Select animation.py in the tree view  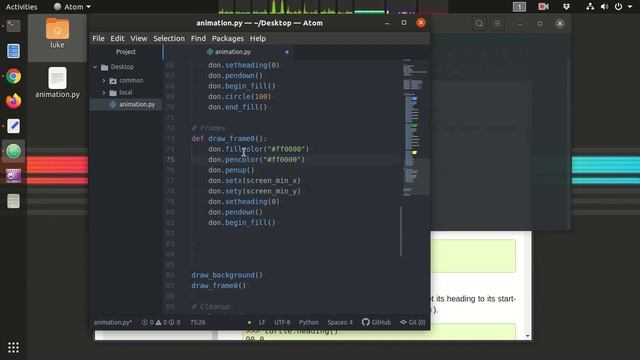click(x=126, y=104)
